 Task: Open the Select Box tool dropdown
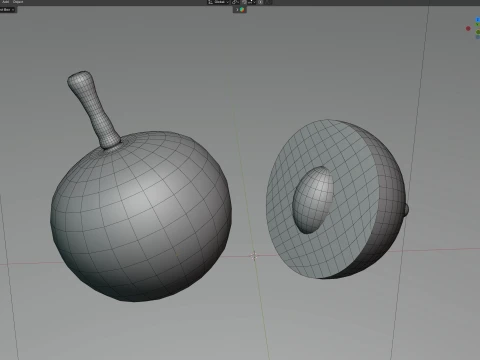click(7, 10)
